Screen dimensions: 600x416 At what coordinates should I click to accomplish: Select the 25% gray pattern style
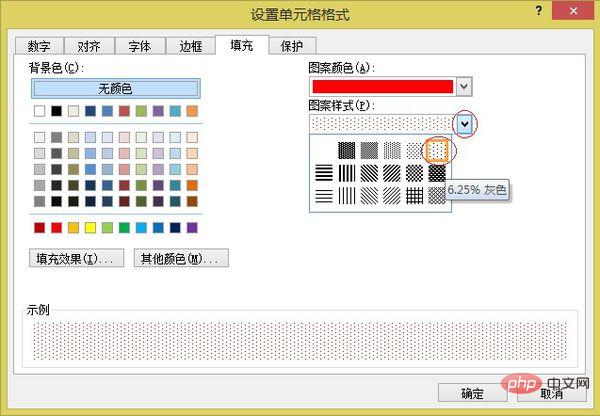pyautogui.click(x=392, y=150)
